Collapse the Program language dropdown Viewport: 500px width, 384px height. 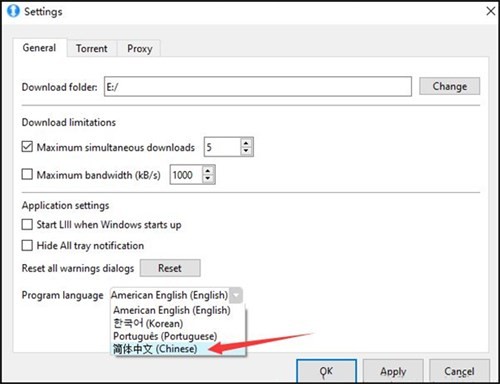point(236,295)
